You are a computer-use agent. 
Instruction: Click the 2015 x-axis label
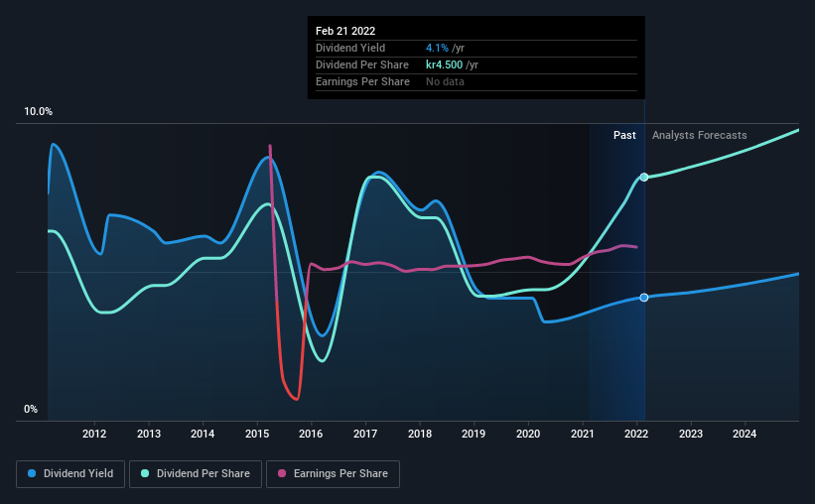pyautogui.click(x=257, y=434)
